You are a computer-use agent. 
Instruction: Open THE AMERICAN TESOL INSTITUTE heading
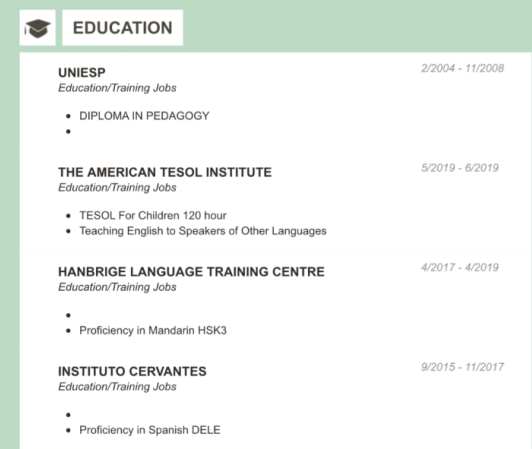[x=165, y=172]
